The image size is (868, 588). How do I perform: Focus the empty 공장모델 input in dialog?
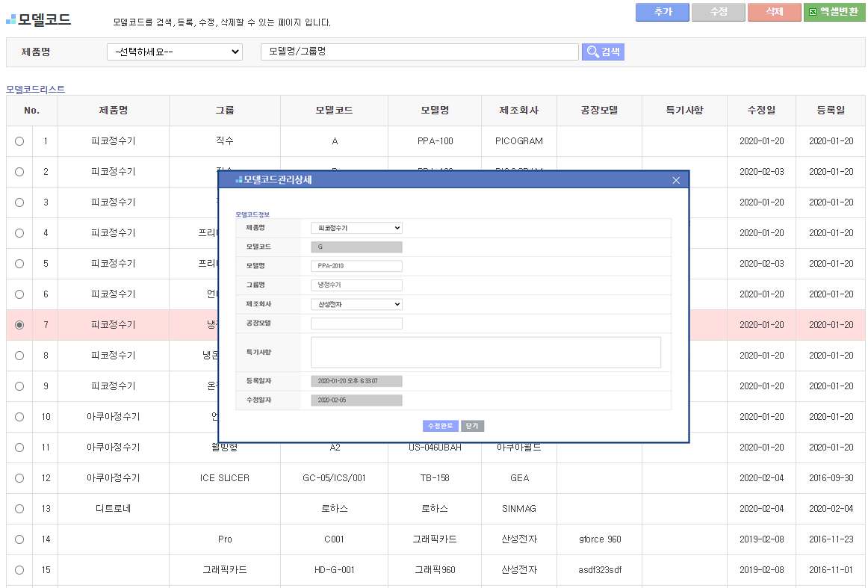coord(356,324)
